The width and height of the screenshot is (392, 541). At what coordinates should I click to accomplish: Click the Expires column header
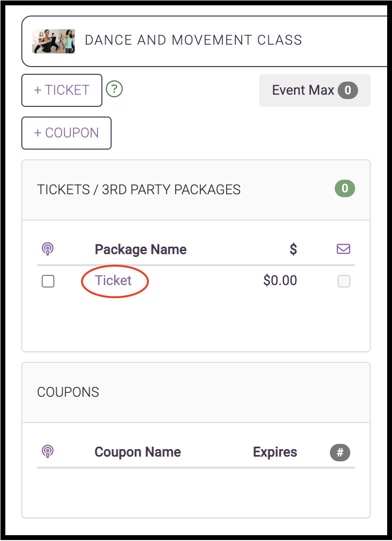275,452
